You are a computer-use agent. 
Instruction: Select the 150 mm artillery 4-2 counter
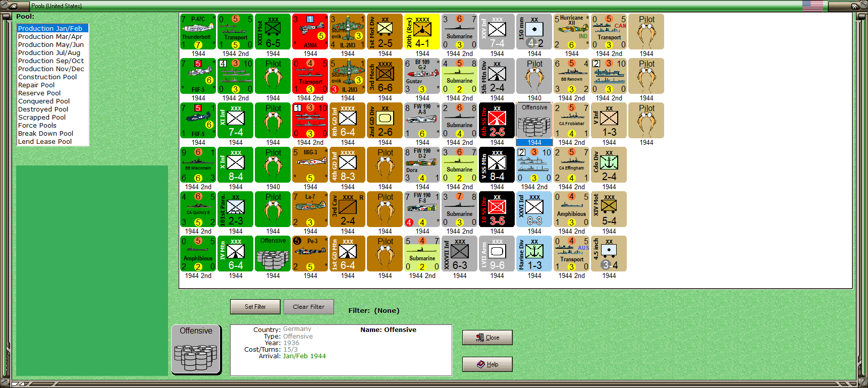[534, 32]
